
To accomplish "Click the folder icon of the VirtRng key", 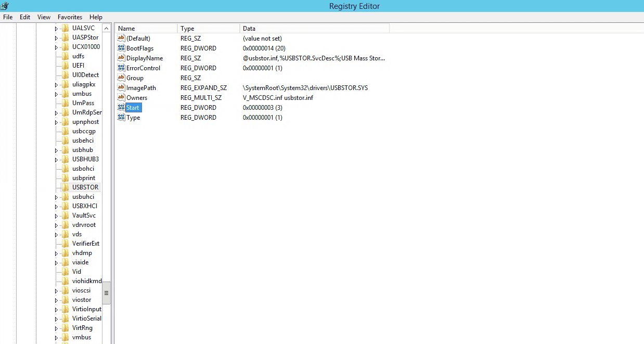I will 66,328.
